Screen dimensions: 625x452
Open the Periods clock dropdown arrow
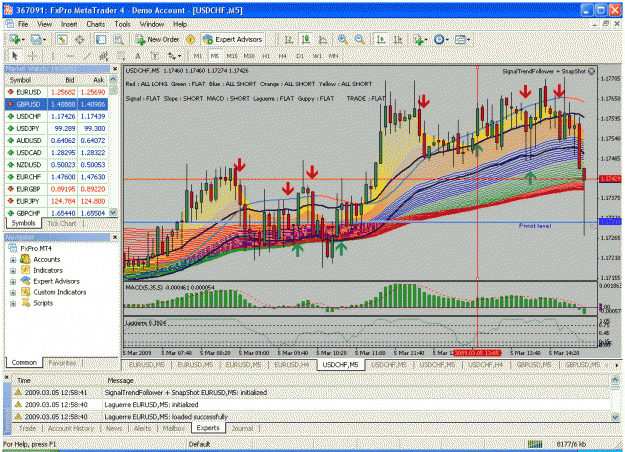(447, 39)
